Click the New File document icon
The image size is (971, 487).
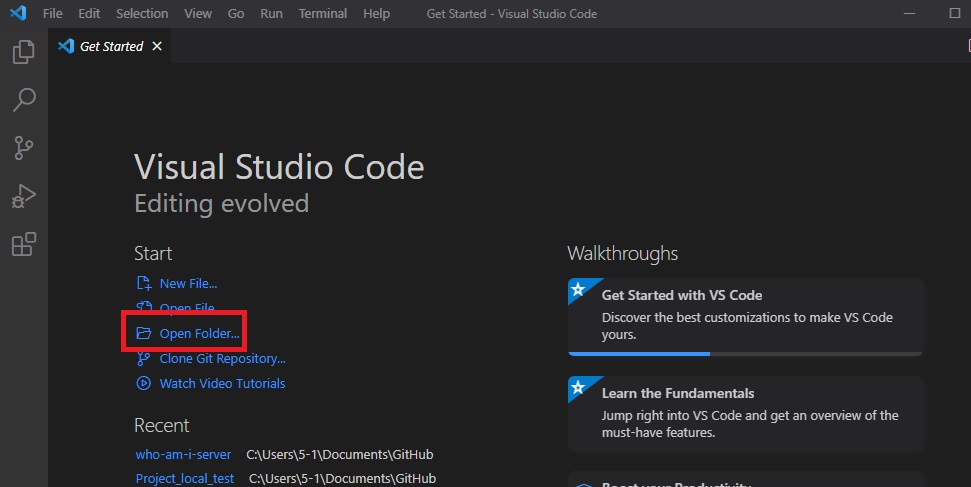click(143, 283)
